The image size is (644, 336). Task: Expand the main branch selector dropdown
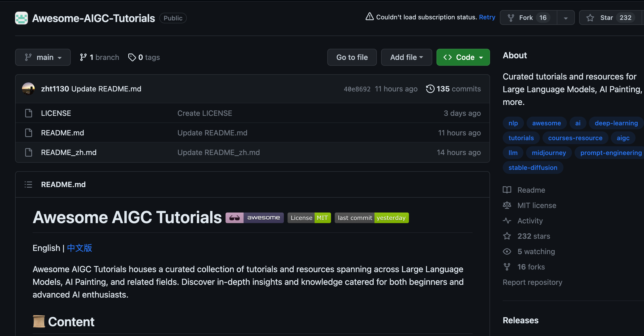coord(42,57)
